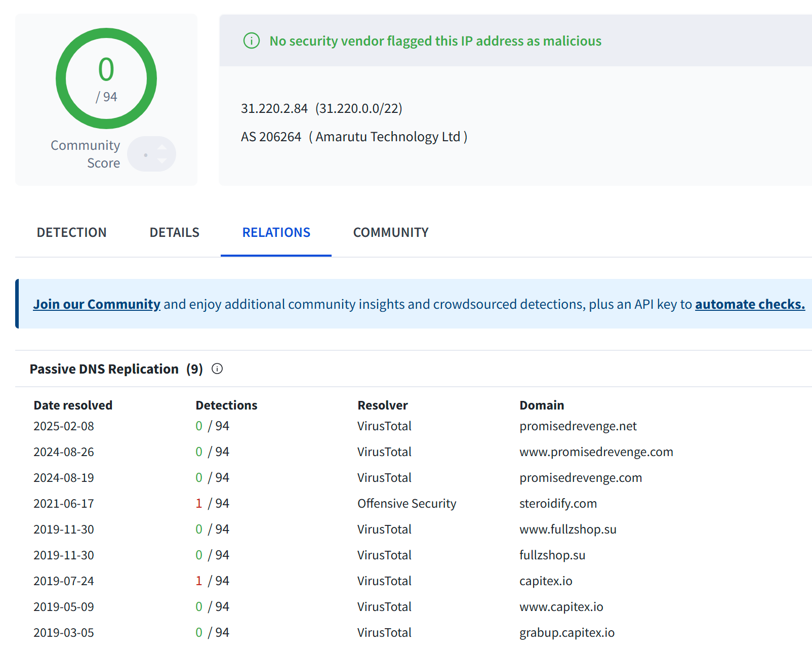Click the IP address 31.220.2.84

click(274, 108)
